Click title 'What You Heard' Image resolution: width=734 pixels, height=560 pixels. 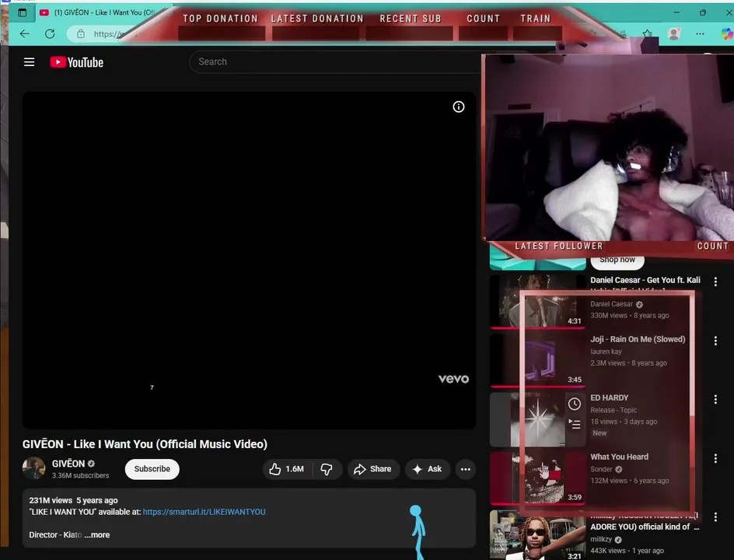pyautogui.click(x=619, y=457)
